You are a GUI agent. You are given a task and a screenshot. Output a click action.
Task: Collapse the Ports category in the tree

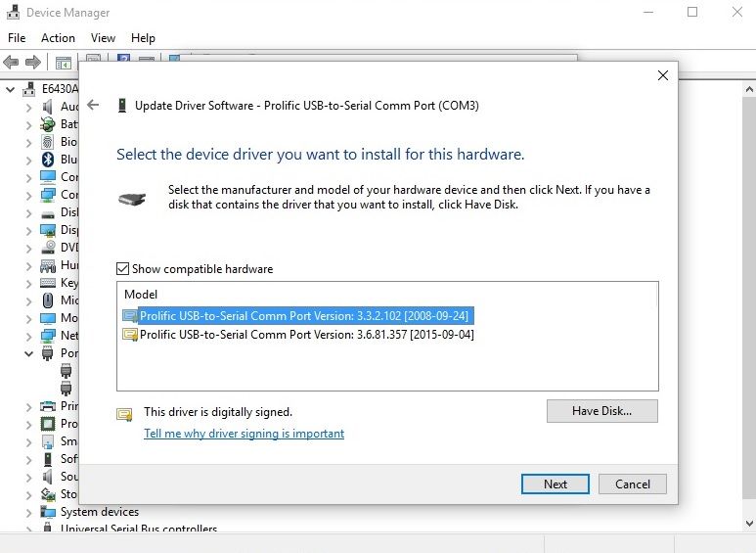(28, 353)
